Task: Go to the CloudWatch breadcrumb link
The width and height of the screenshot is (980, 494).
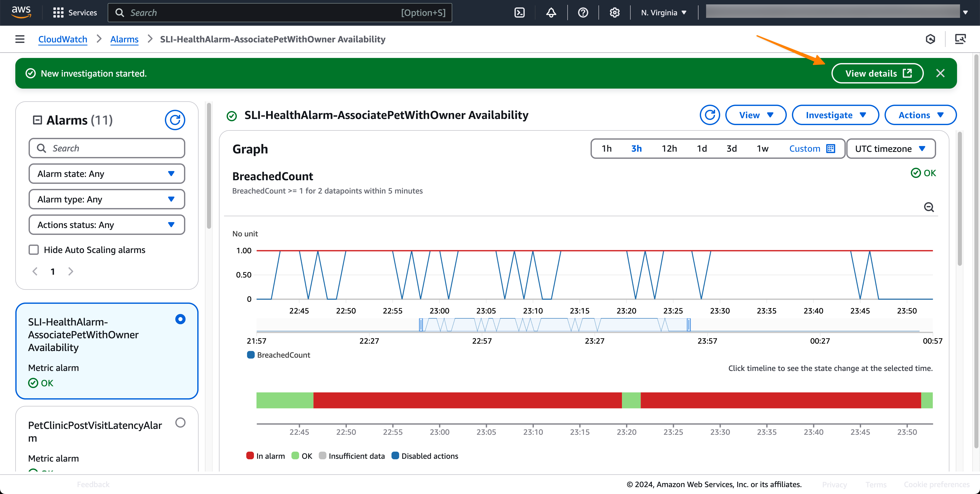Action: click(x=63, y=39)
